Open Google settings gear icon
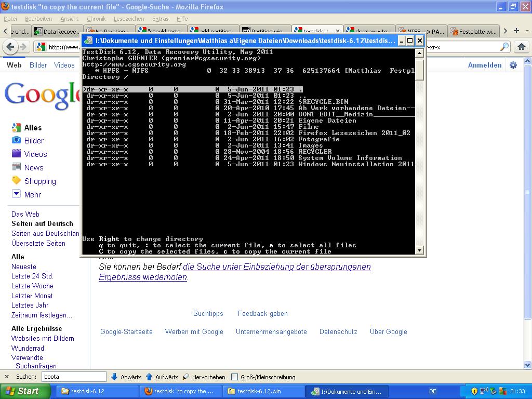The height and width of the screenshot is (399, 532). tap(513, 65)
